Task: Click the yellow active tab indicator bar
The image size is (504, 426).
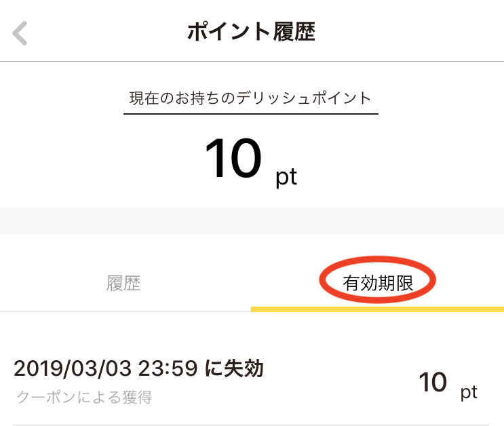Action: point(377,309)
